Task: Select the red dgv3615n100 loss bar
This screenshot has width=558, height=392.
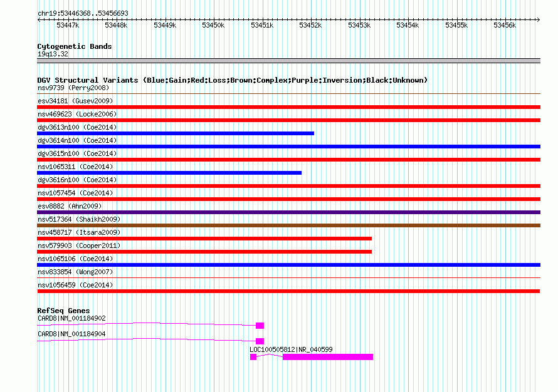Action: pos(288,160)
